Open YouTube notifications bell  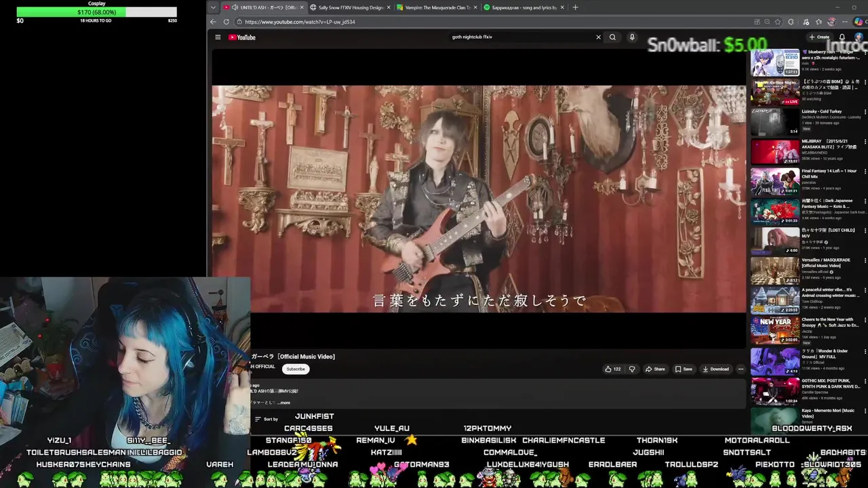coord(842,37)
